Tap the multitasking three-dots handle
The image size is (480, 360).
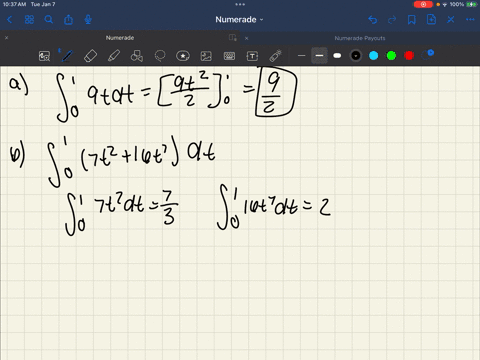click(240, 4)
